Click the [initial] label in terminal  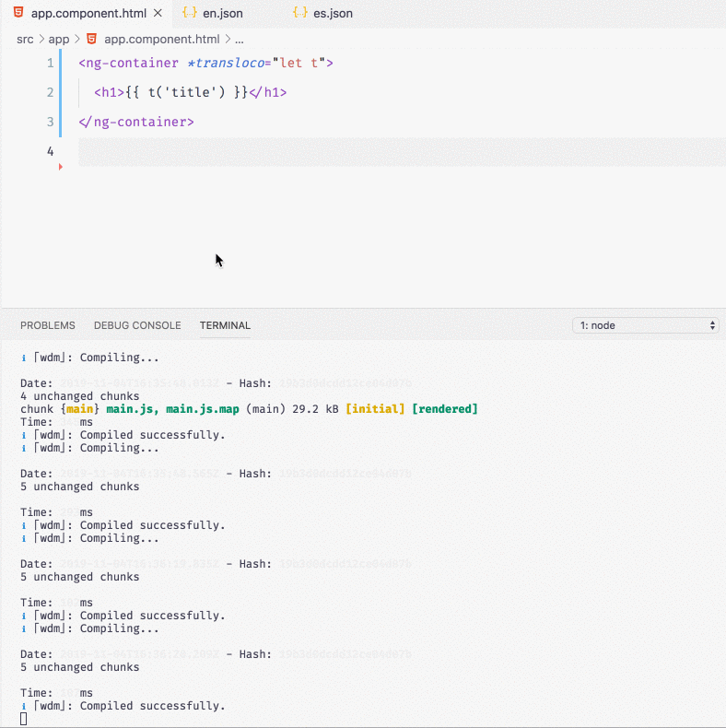375,409
